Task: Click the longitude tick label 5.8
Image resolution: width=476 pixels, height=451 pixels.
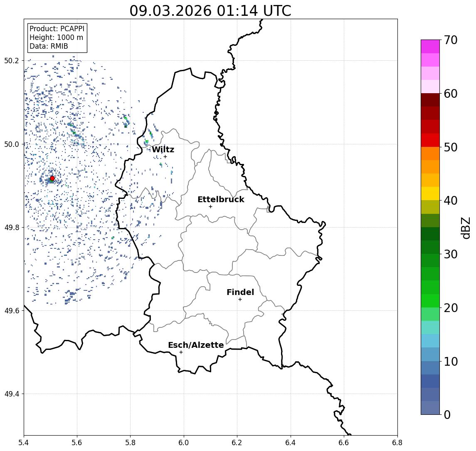Action: point(130,443)
